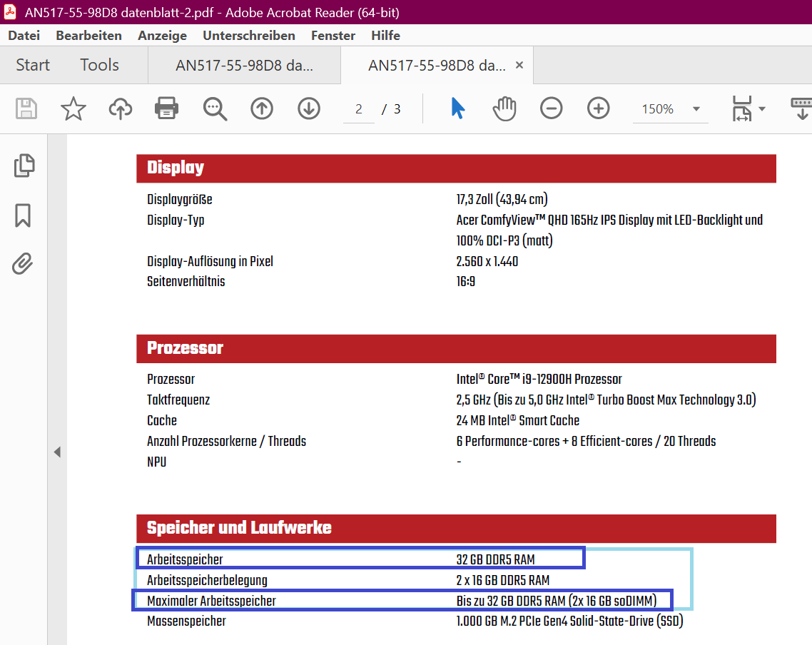Viewport: 812px width, 645px height.
Task: Click Intel Core i9-12900H Prozessor text
Action: [x=539, y=379]
